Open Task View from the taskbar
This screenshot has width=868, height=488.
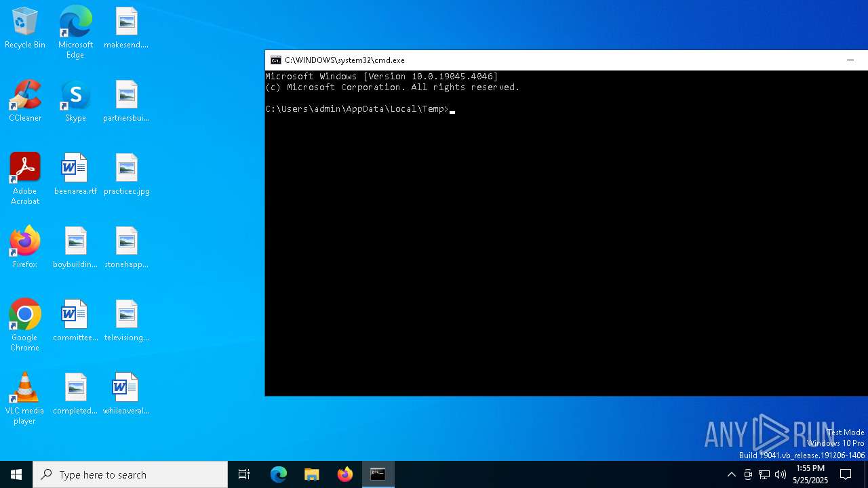tap(244, 474)
